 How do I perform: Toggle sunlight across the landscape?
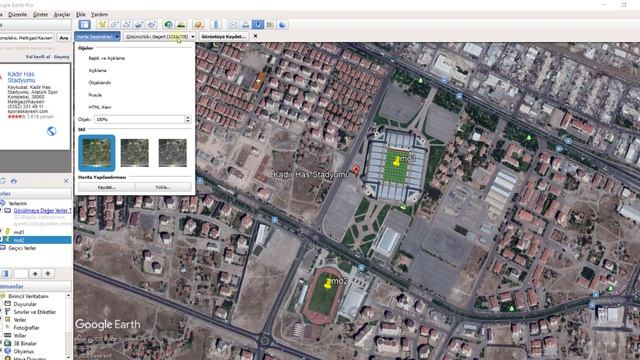coord(181,24)
